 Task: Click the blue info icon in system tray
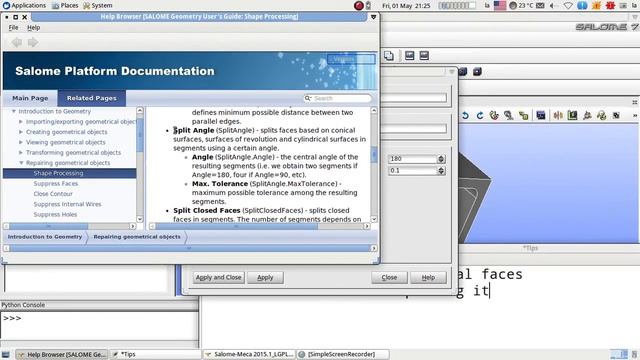click(582, 6)
